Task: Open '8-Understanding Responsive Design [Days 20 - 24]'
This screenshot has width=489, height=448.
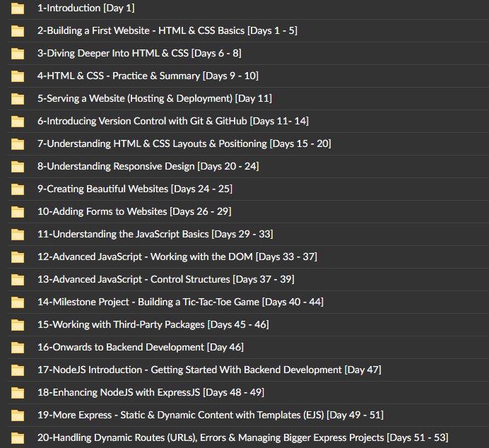Action: pos(148,166)
